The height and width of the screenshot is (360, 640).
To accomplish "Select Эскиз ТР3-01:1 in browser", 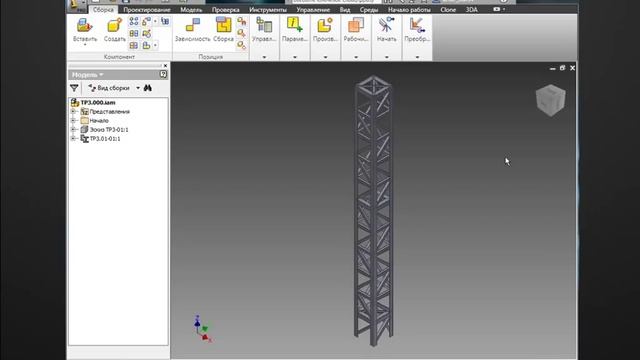I will (109, 129).
